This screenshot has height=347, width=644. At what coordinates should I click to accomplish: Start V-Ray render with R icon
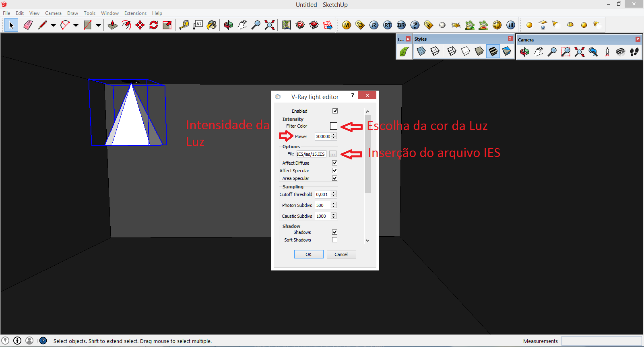[x=374, y=25]
